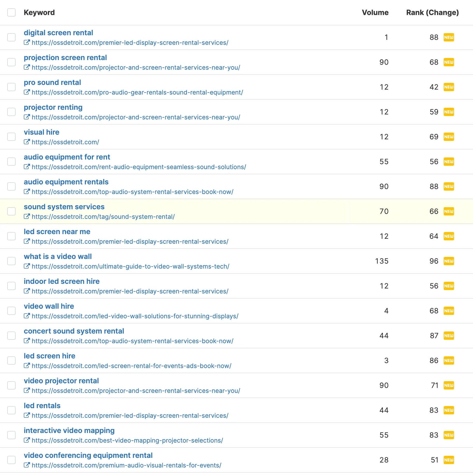
Task: Open the projector renting keyword link
Action: pos(53,107)
